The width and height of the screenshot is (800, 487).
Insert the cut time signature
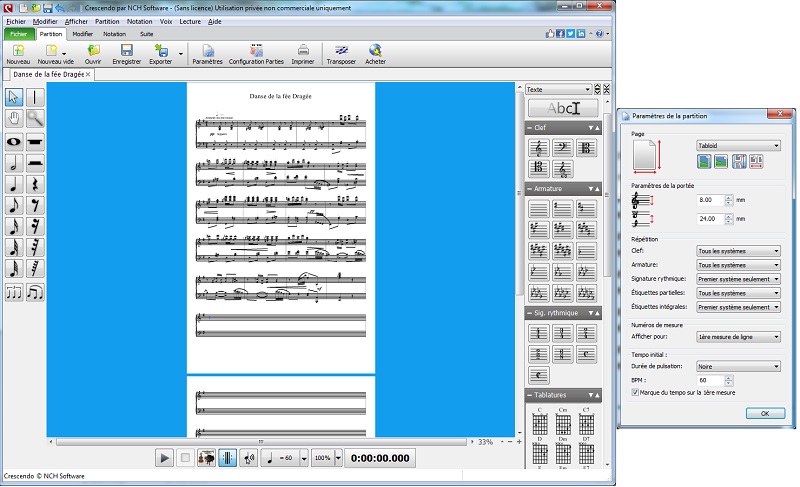tap(538, 375)
